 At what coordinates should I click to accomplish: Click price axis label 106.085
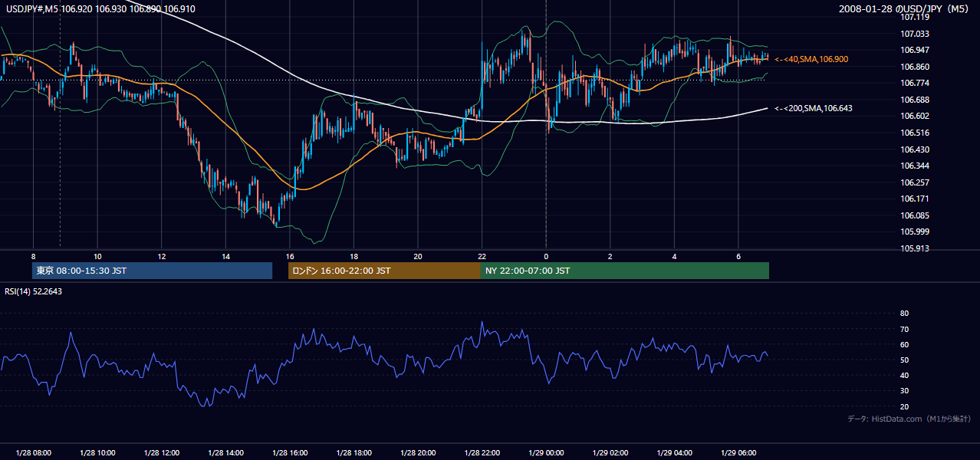(x=915, y=215)
